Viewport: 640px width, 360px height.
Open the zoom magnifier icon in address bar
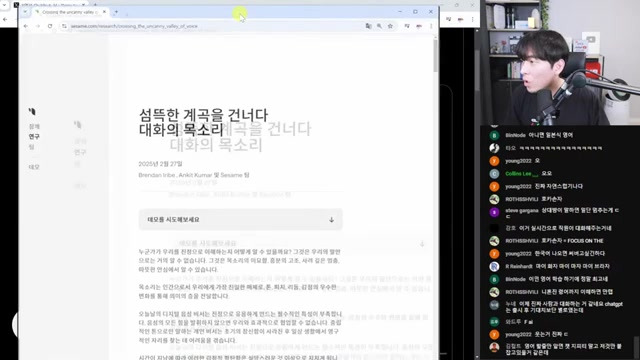tap(380, 26)
